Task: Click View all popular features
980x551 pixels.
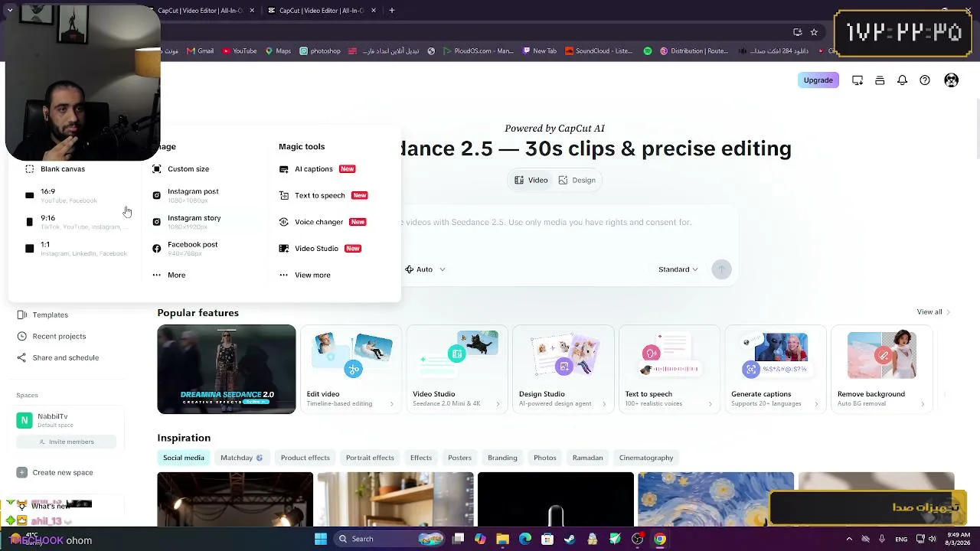Action: 933,312
